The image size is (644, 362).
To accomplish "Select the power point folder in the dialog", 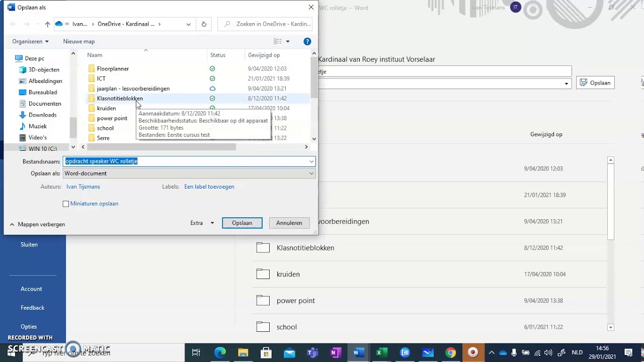I will [x=112, y=118].
